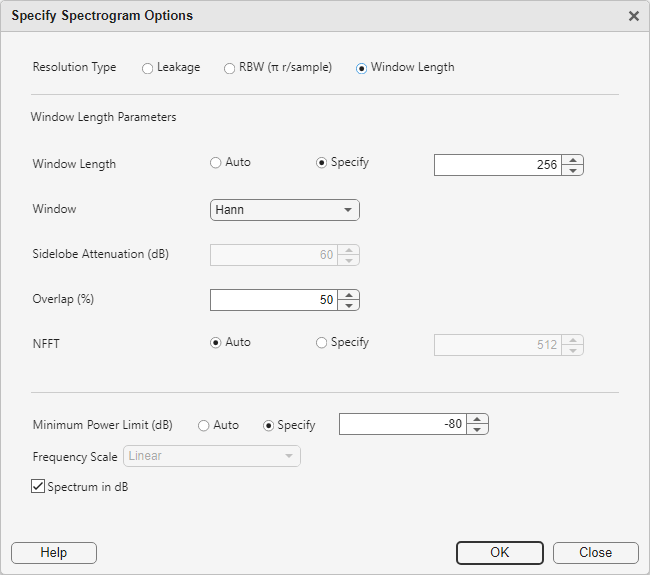Screen dimensions: 650x575
Task: Set Minimum Power Limit to Auto
Action: pos(203,425)
